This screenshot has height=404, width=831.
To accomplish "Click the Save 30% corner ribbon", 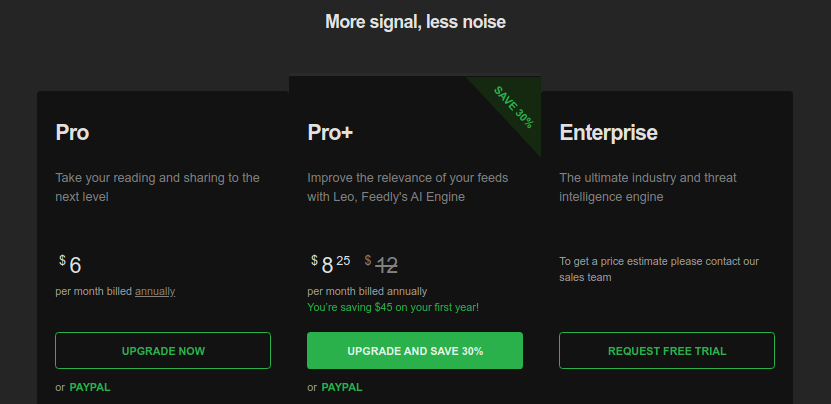I will click(x=514, y=106).
